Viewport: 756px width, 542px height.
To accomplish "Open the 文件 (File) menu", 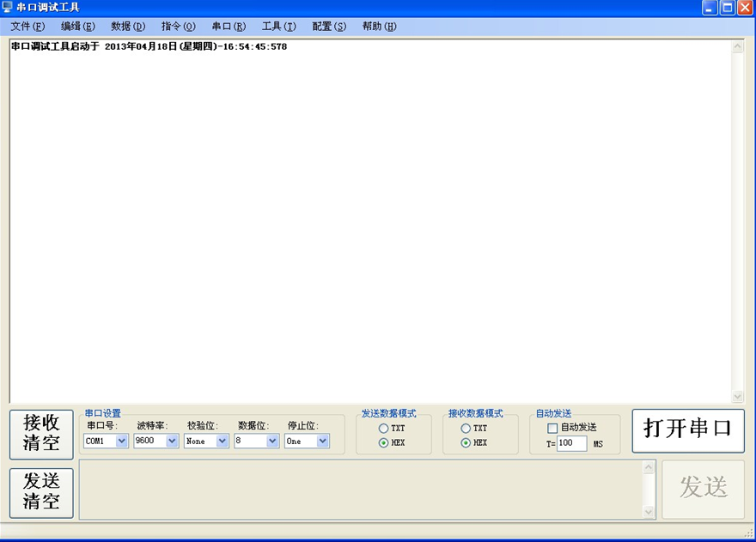I will pos(27,27).
